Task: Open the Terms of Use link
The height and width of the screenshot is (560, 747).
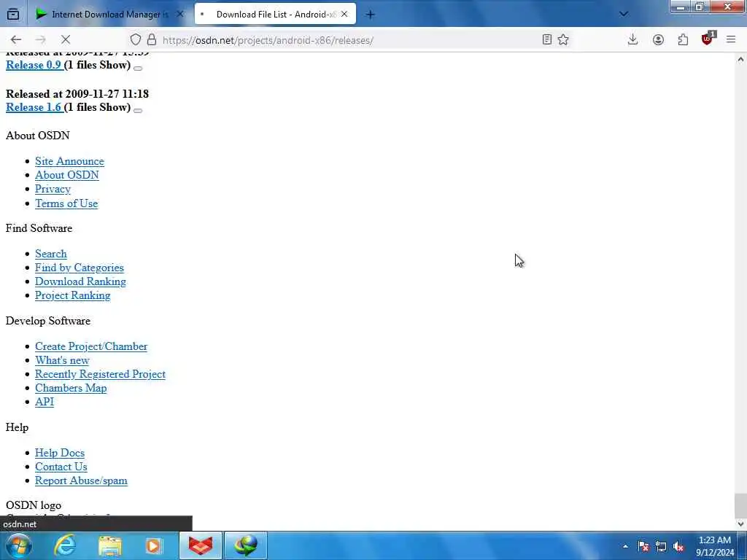Action: (66, 203)
